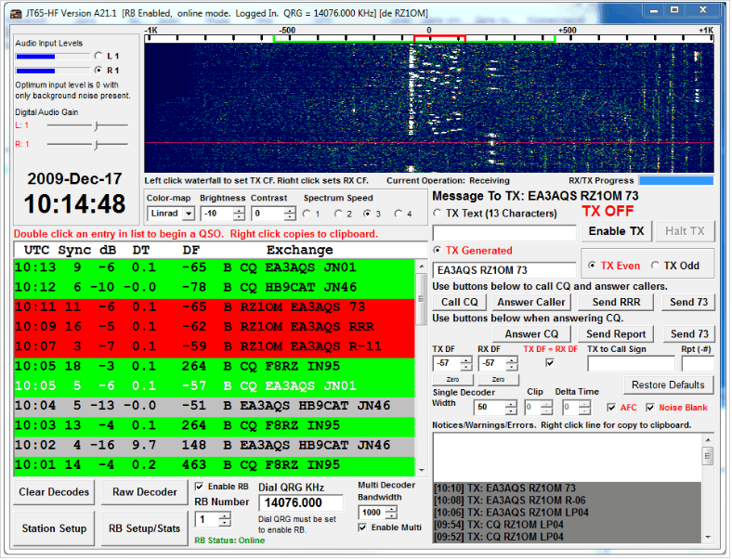Screen dimensions: 732x560
Task: Select the 10:02 EA3AQS HB9CAT JN46 decode
Action: click(x=215, y=445)
